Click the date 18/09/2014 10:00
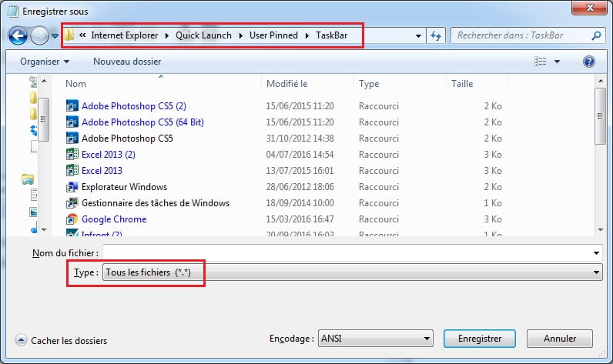Screen dimensions: 613x364 (x=300, y=203)
